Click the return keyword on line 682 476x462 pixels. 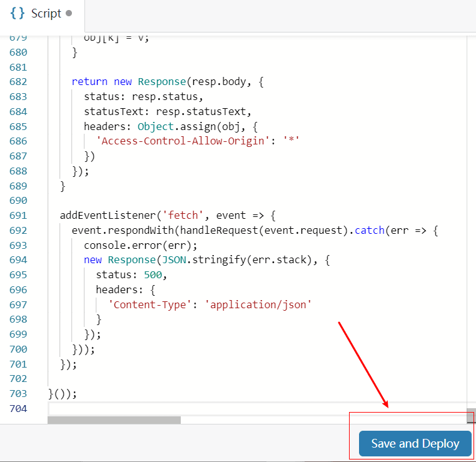pyautogui.click(x=89, y=81)
